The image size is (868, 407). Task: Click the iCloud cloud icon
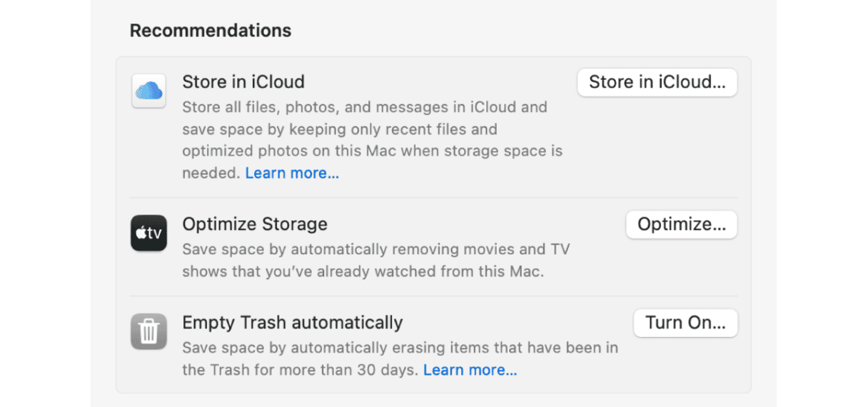pyautogui.click(x=148, y=91)
